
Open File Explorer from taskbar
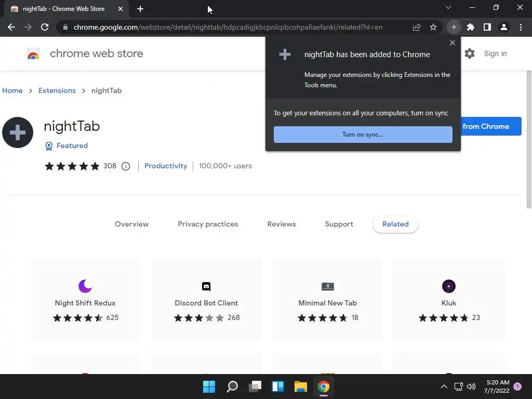[x=301, y=387]
